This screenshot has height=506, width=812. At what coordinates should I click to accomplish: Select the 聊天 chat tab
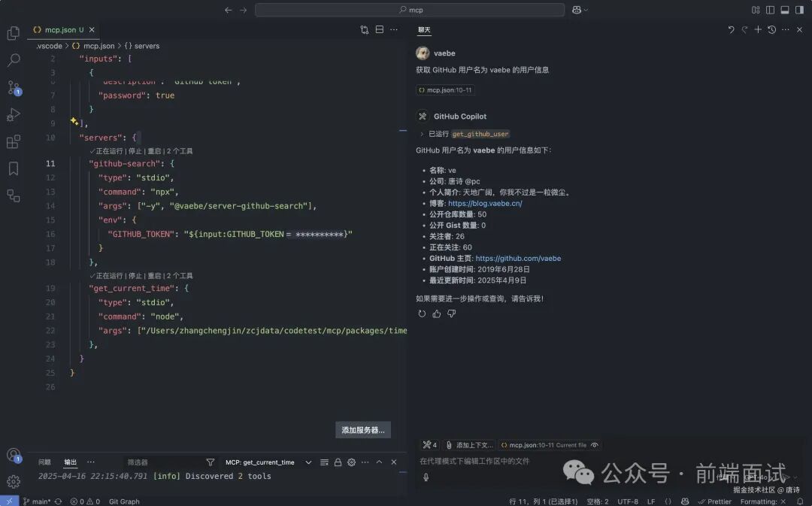click(x=424, y=30)
